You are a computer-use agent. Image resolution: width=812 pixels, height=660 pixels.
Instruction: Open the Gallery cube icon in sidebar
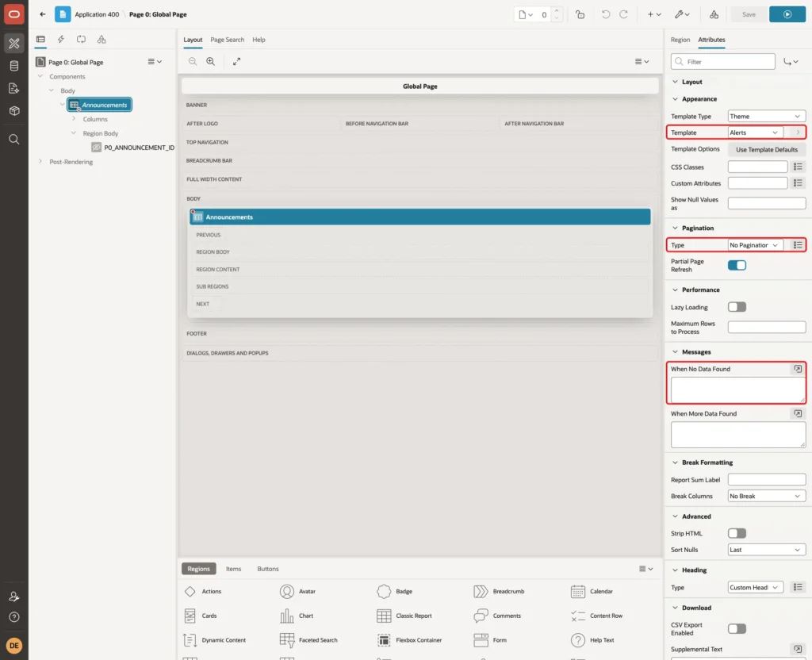(14, 110)
